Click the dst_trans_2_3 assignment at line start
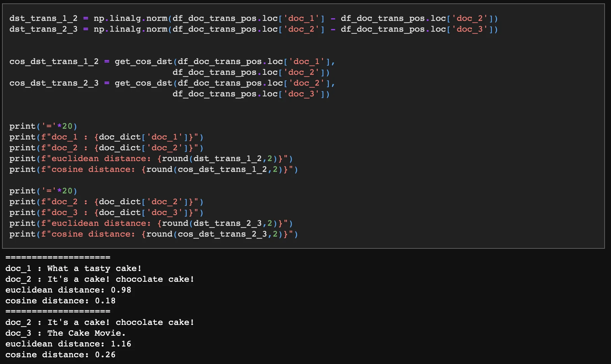The image size is (611, 364). click(x=43, y=29)
